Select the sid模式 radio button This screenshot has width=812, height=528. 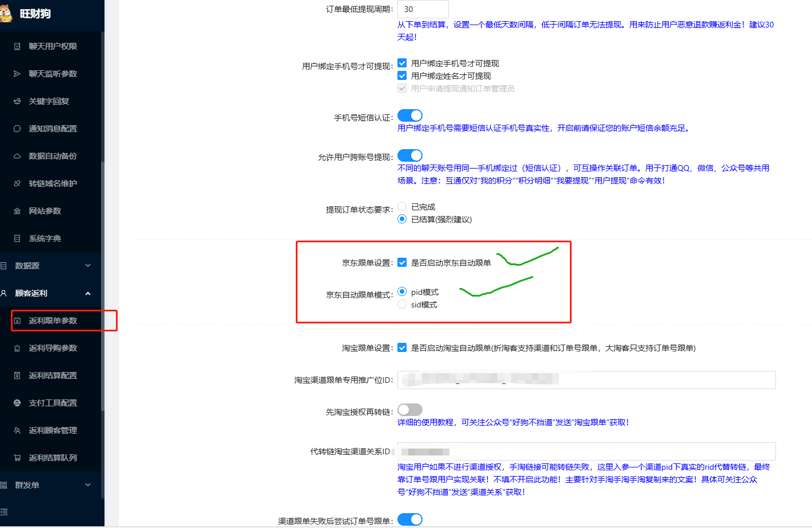[x=402, y=305]
